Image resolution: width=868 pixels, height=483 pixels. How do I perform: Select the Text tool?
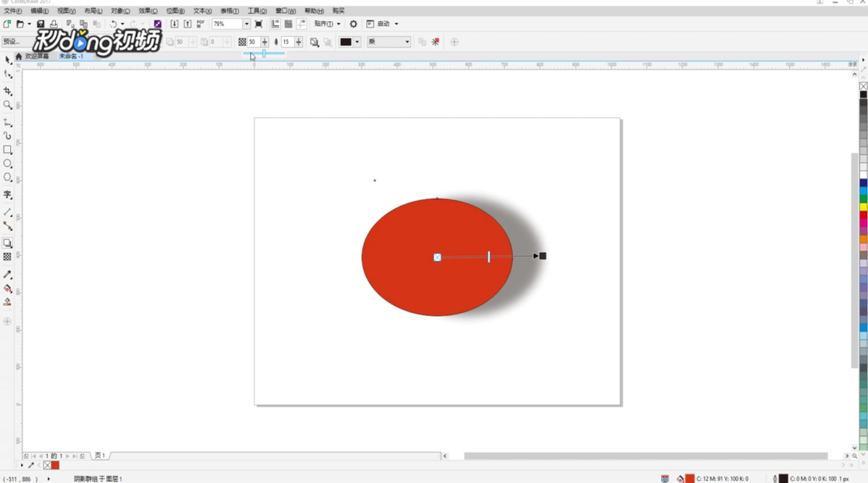pos(8,195)
